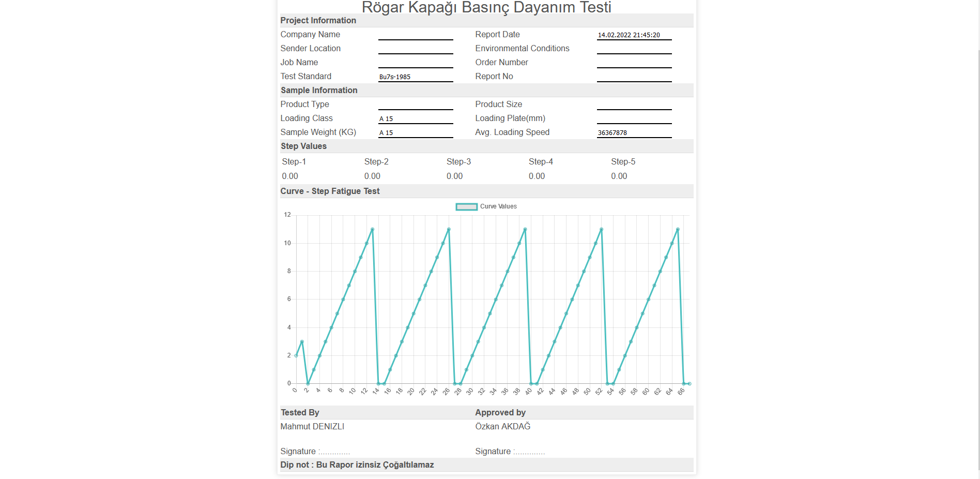Click the Sample Weight (KG) field
The image size is (980, 479).
click(x=415, y=132)
